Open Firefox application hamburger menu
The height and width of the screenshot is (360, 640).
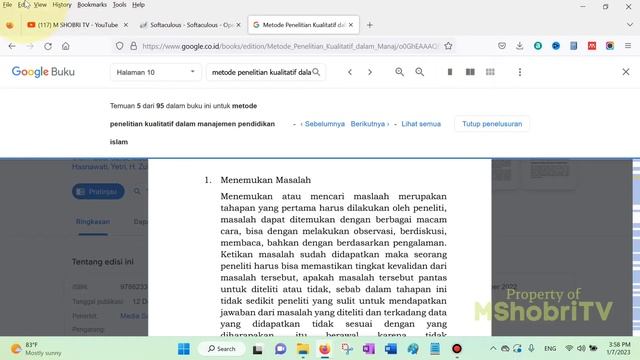[628, 46]
